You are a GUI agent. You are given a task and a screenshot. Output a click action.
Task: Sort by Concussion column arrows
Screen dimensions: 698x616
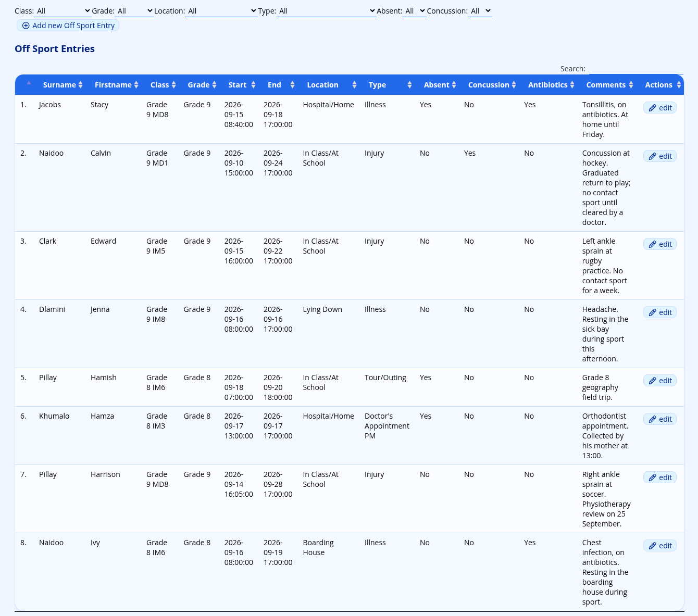click(514, 85)
